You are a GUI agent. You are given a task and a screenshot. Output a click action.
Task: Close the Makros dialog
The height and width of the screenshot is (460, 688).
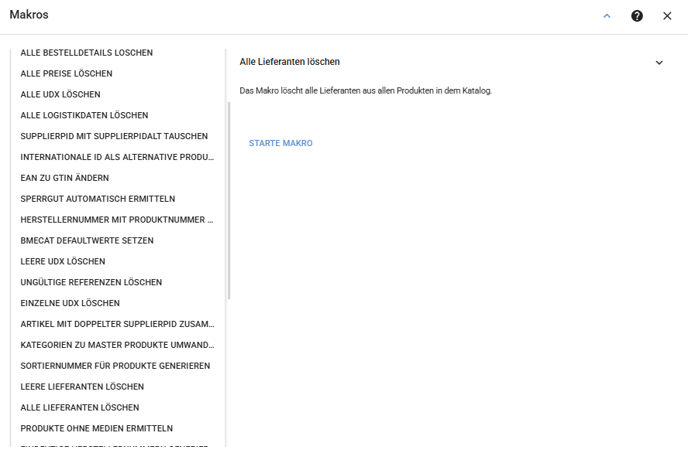tap(667, 16)
